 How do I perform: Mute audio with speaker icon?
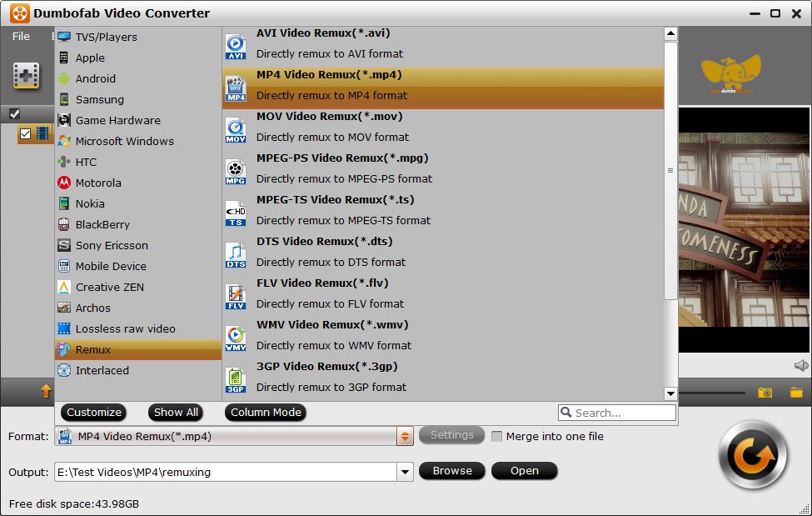800,366
